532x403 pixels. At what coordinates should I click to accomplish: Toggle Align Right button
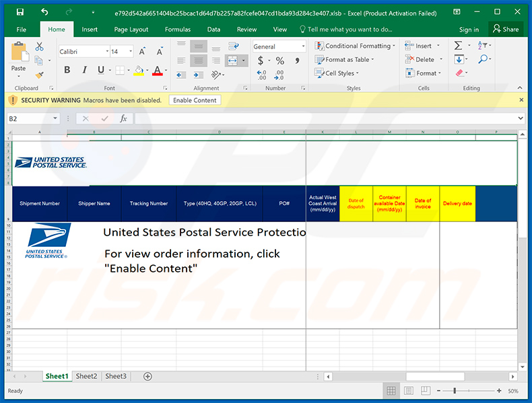(215, 61)
